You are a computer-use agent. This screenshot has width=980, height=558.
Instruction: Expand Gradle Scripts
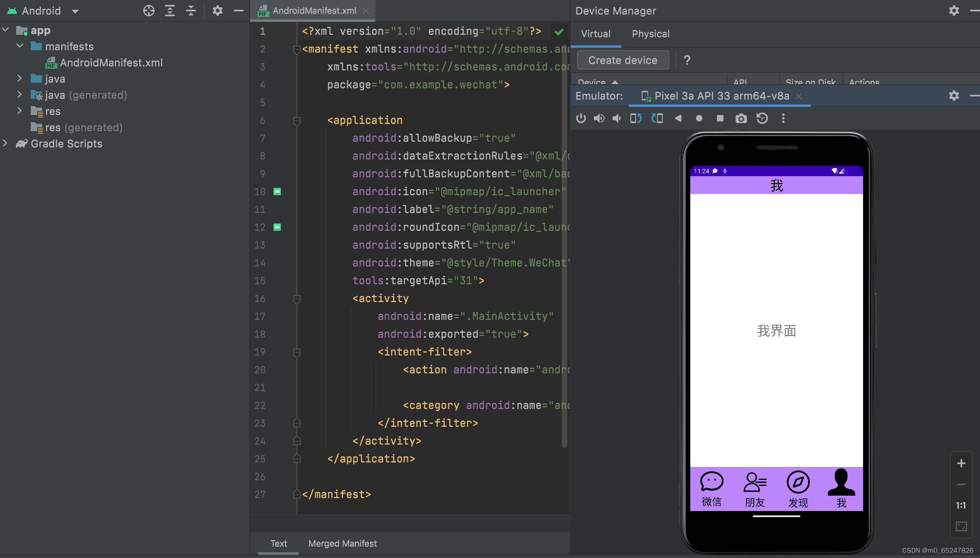click(x=5, y=143)
